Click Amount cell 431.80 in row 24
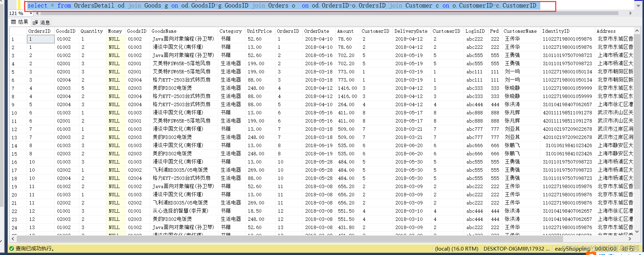The height and width of the screenshot is (255, 644). click(348, 228)
